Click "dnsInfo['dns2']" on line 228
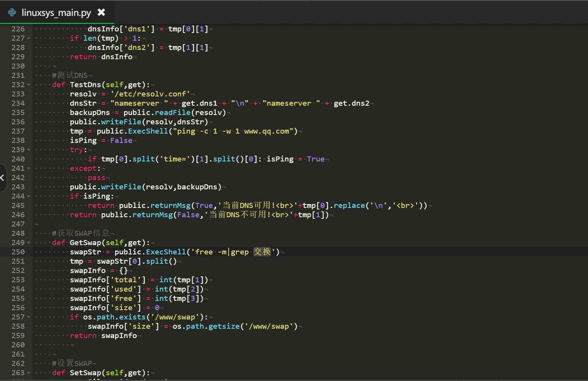The height and width of the screenshot is (381, 588). (121, 48)
